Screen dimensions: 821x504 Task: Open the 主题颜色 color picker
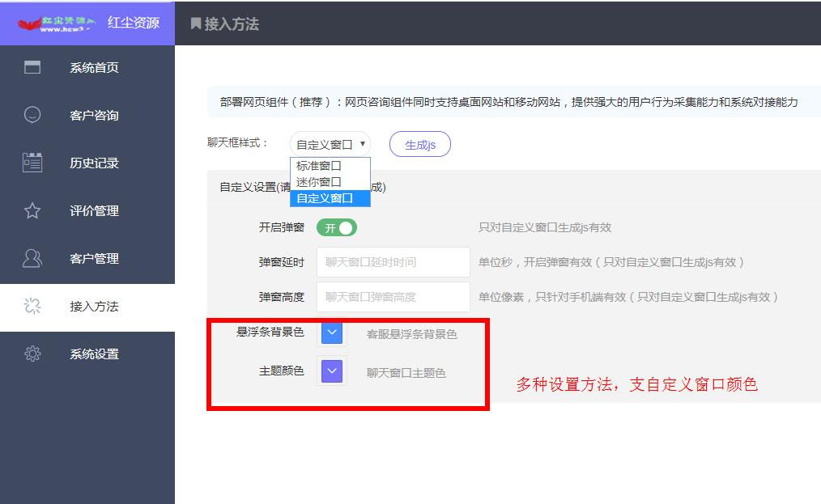(331, 371)
